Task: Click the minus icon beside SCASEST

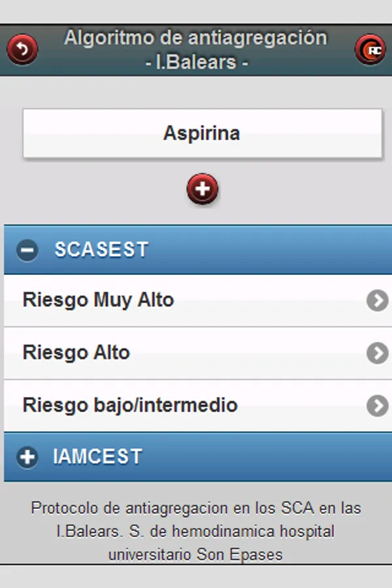Action: tap(27, 250)
